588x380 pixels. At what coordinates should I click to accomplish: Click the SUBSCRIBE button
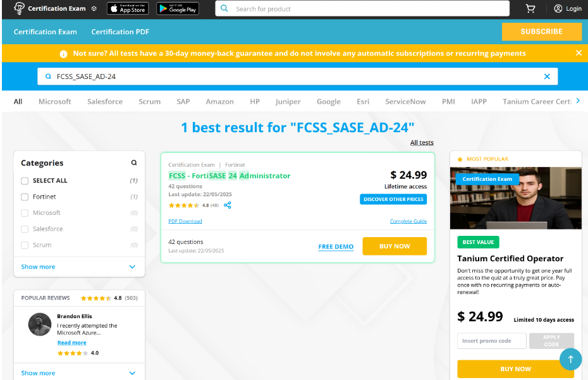pyautogui.click(x=541, y=32)
